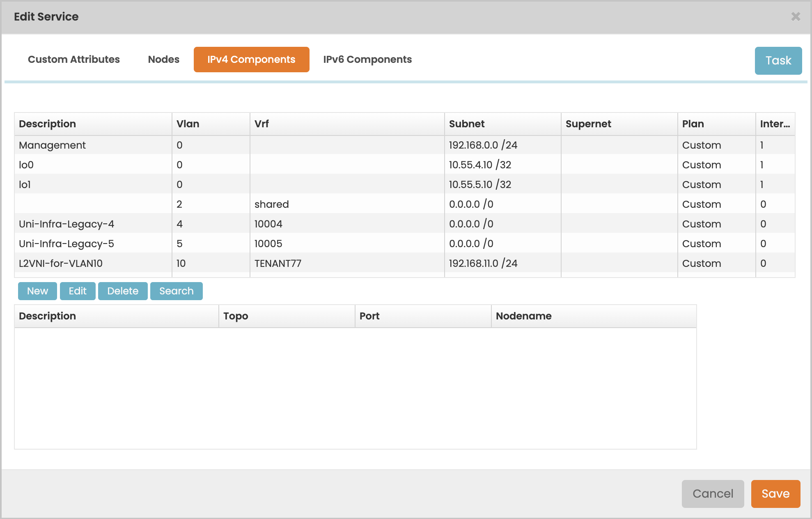Click the Task button
This screenshot has width=812, height=519.
click(778, 61)
